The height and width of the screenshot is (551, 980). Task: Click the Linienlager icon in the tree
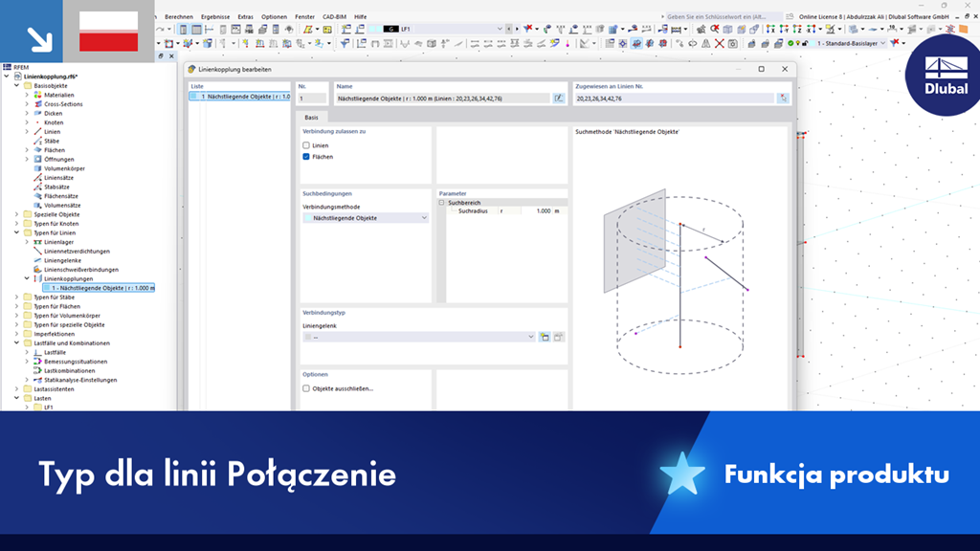(37, 242)
